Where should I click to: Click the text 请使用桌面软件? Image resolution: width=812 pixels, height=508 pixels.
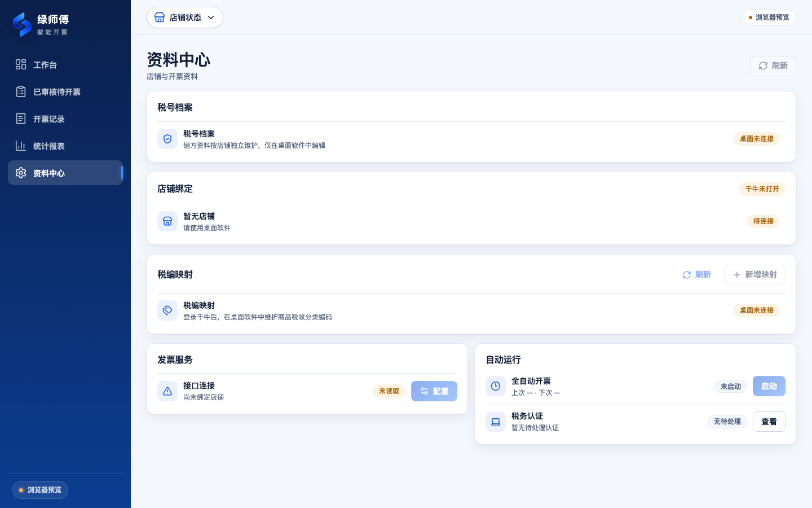pos(207,228)
